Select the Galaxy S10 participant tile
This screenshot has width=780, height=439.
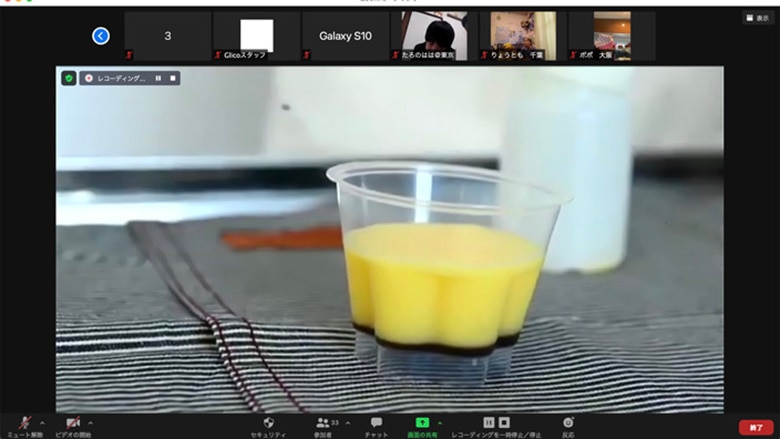tap(345, 36)
